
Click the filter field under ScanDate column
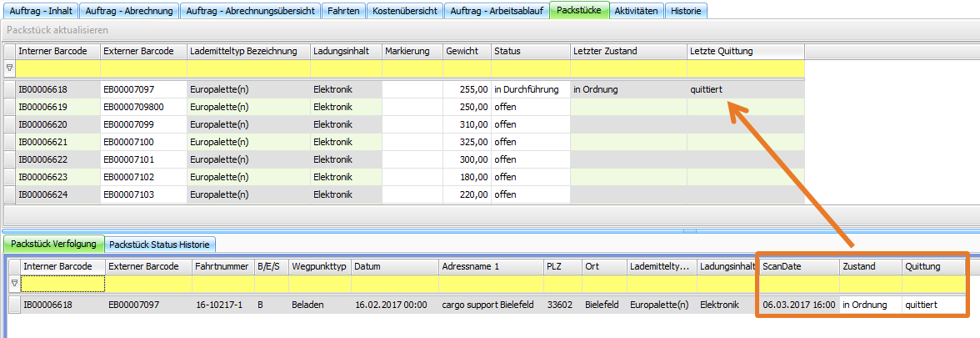[797, 284]
